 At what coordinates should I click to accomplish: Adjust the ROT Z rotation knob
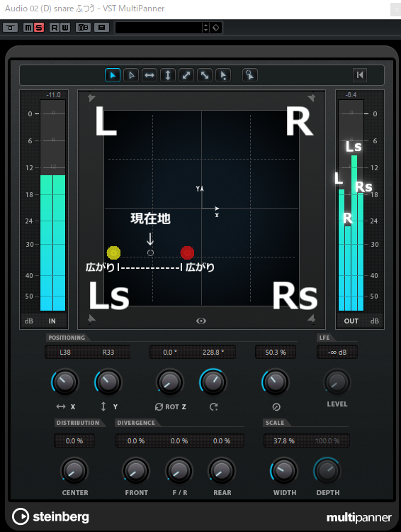[x=170, y=382]
